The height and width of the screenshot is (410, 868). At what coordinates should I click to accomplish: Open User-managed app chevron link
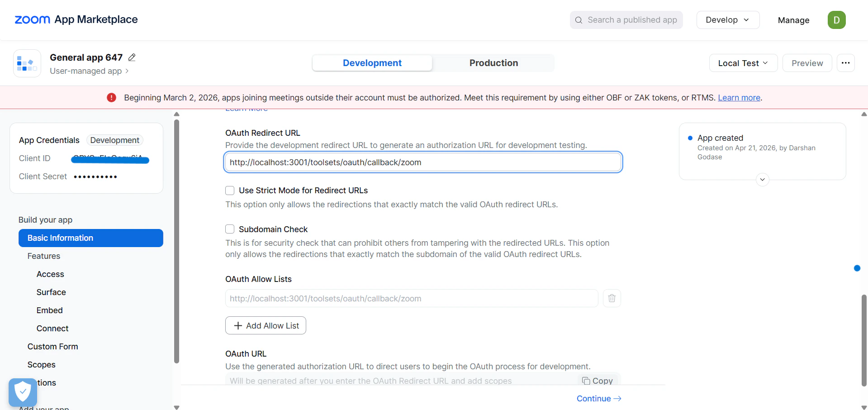(x=89, y=71)
